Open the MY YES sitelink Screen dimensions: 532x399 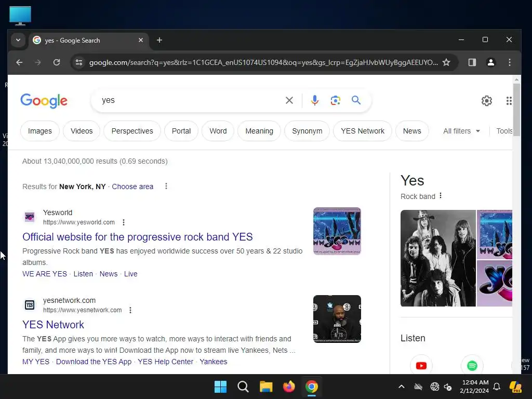pos(36,362)
